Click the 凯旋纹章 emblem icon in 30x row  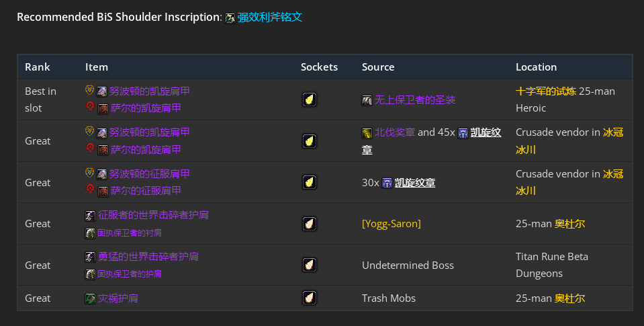tap(387, 183)
